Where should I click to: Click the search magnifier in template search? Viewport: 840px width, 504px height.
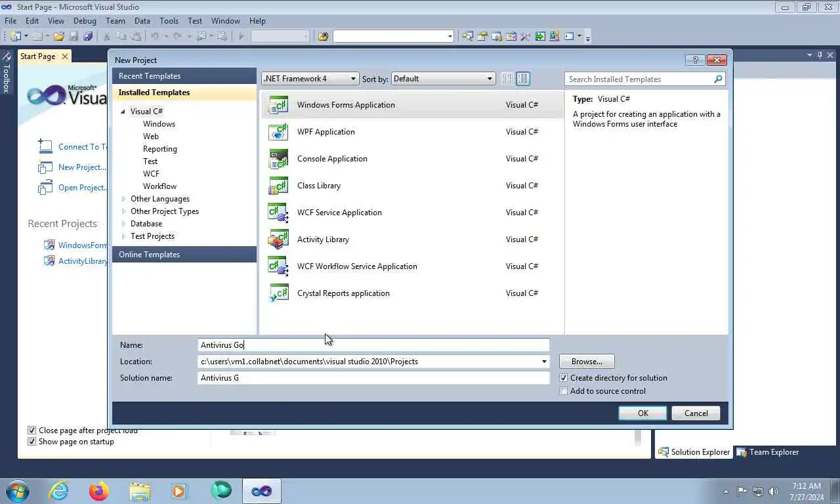click(718, 79)
